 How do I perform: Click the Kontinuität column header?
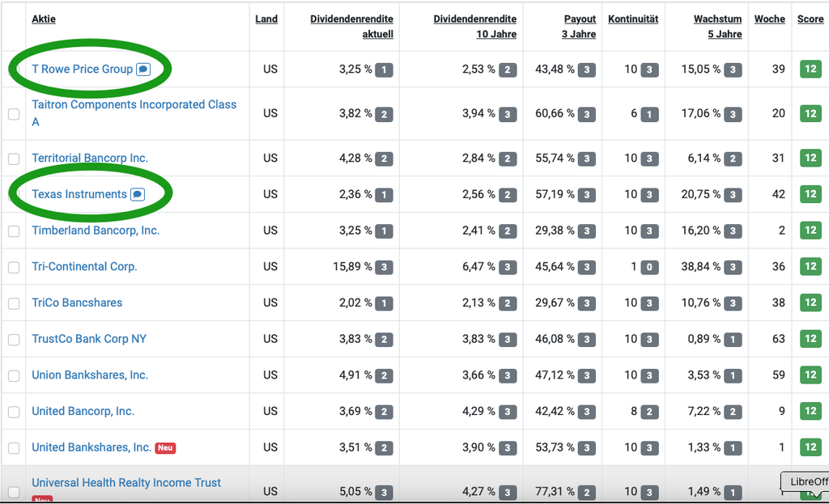633,19
